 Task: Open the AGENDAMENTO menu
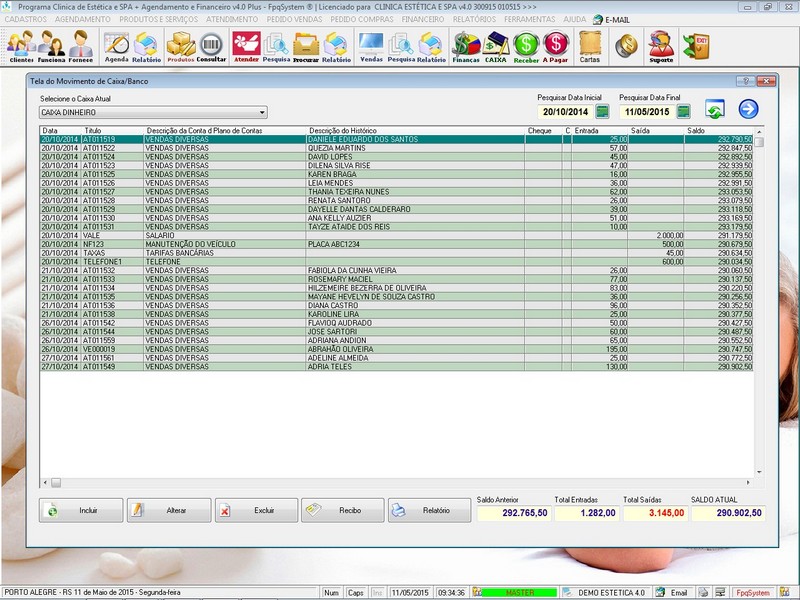[x=83, y=19]
